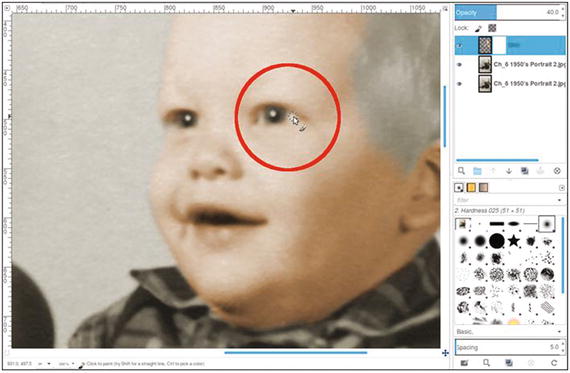The image size is (570, 373).
Task: Switch to the Patterns dock tab
Action: tap(471, 188)
